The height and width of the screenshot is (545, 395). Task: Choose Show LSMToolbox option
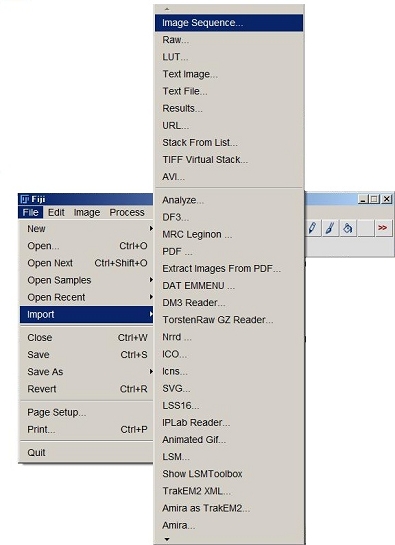229,474
